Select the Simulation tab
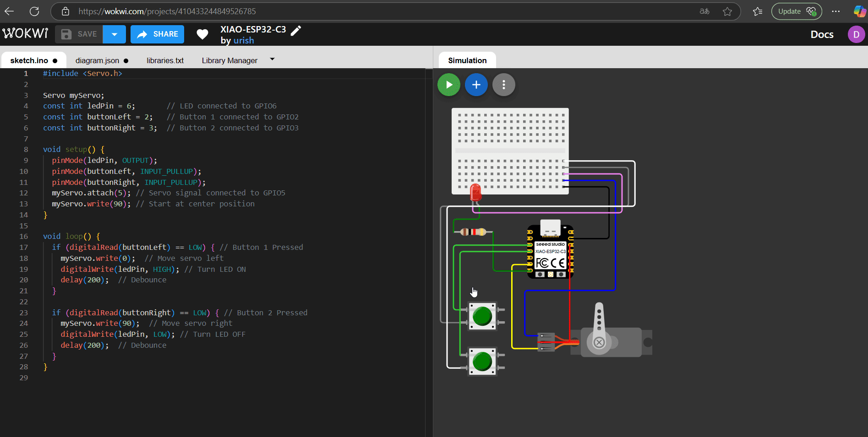Viewport: 868px width, 437px height. pyautogui.click(x=467, y=60)
